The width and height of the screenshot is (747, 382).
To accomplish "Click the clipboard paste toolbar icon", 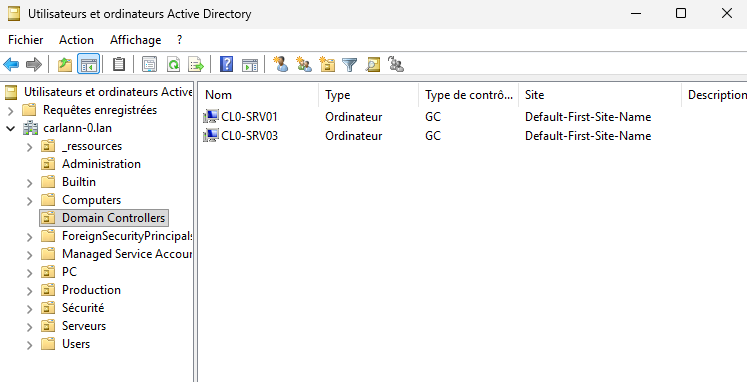I will coord(119,64).
